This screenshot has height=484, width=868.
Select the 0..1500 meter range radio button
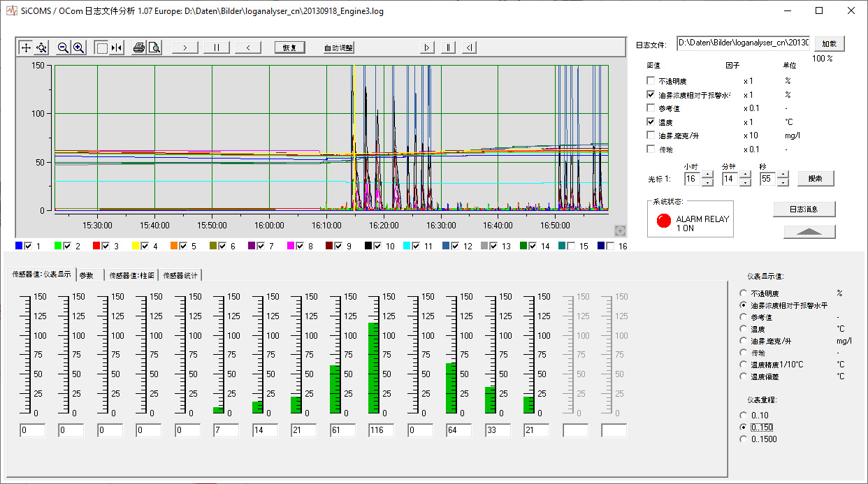pyautogui.click(x=744, y=439)
